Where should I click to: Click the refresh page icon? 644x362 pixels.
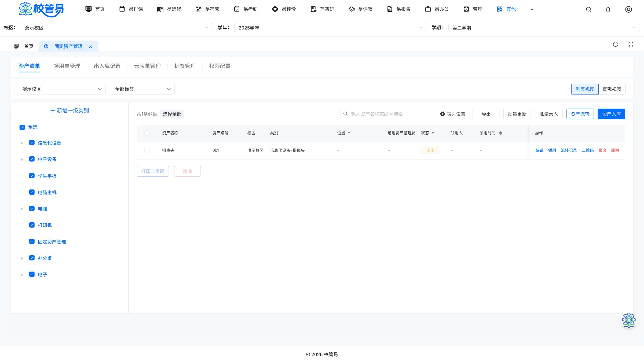tap(616, 44)
